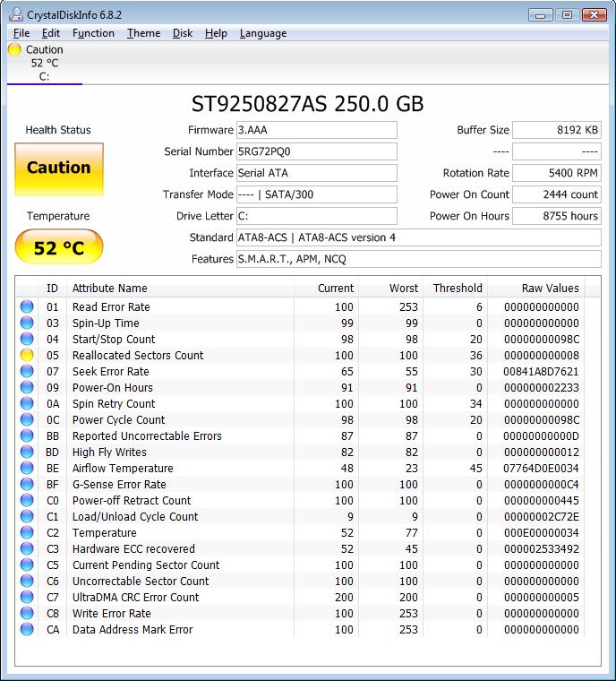Click the Firmware field 3.AAA

(x=316, y=130)
